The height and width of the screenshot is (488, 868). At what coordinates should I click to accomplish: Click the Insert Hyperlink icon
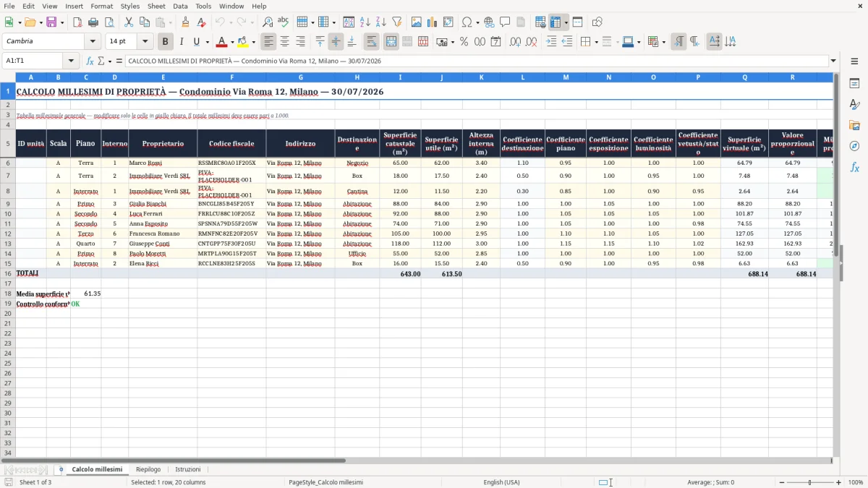[489, 22]
